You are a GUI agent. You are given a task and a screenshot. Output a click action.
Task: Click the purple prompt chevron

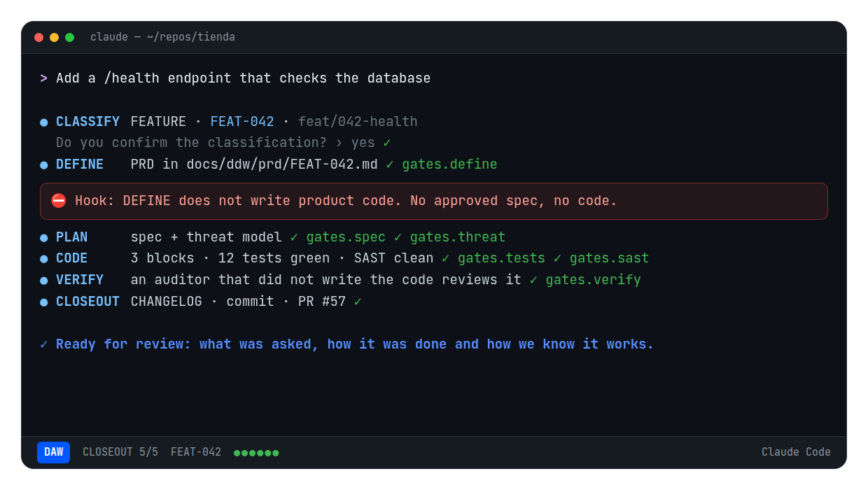pyautogui.click(x=43, y=78)
